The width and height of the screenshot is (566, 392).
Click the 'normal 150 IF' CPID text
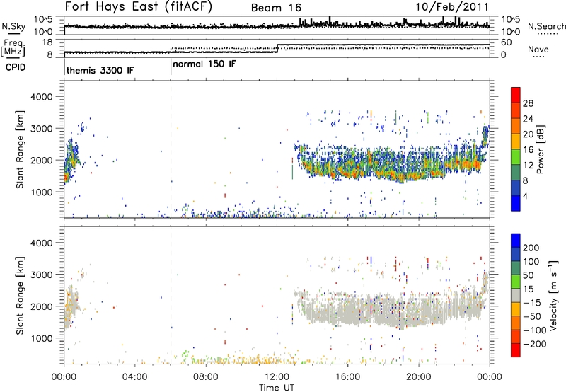[x=204, y=64]
